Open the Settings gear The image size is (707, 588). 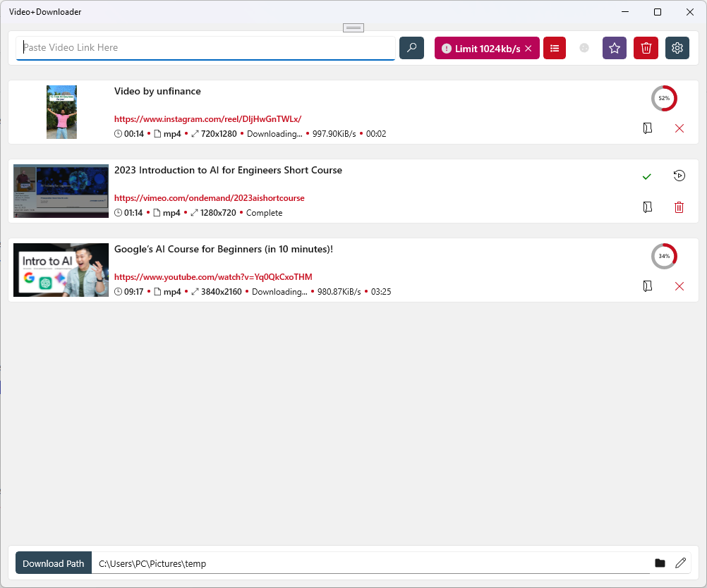677,48
